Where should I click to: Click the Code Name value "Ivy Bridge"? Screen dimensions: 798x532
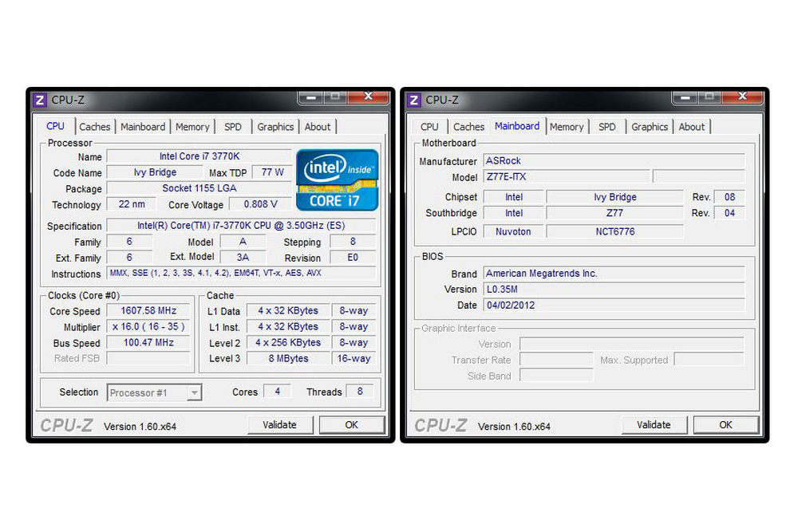pos(155,172)
